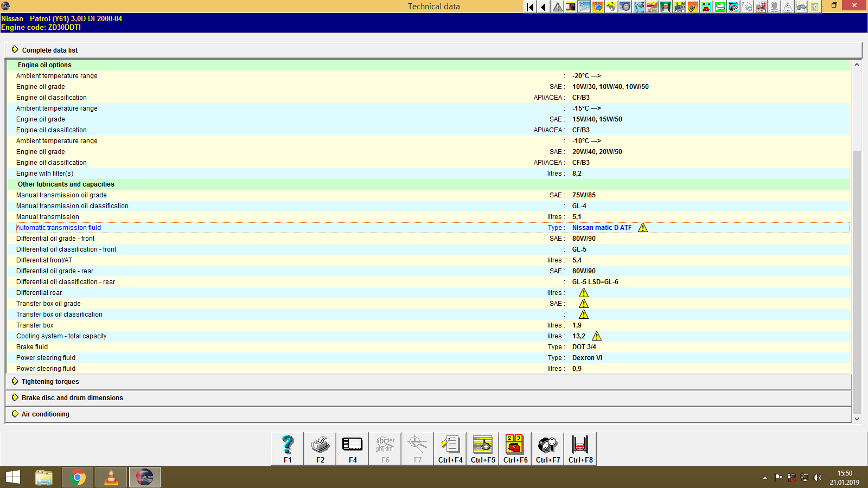Click the Print icon (F2)
Screen dimensions: 868x488
tap(320, 448)
